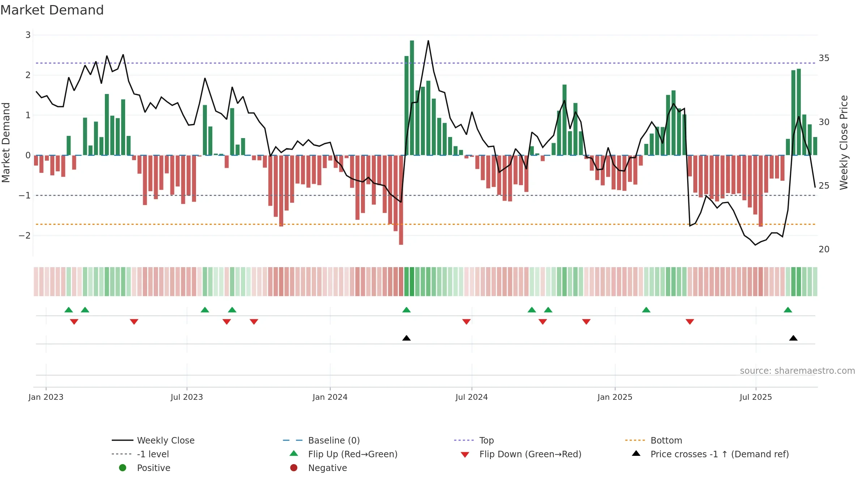Select the green flip-up marker near February 2025
This screenshot has height=488, width=868.
coord(646,310)
